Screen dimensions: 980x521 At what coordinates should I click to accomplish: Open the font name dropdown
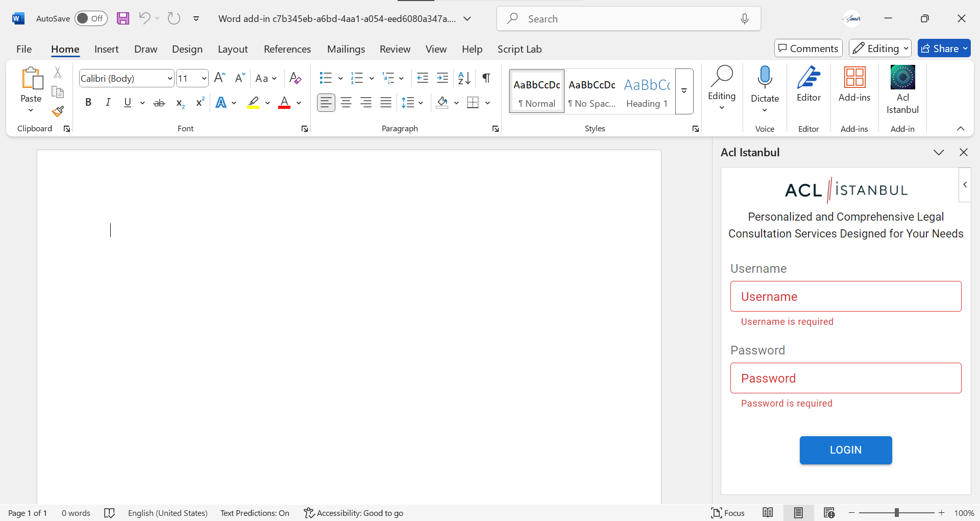point(170,78)
